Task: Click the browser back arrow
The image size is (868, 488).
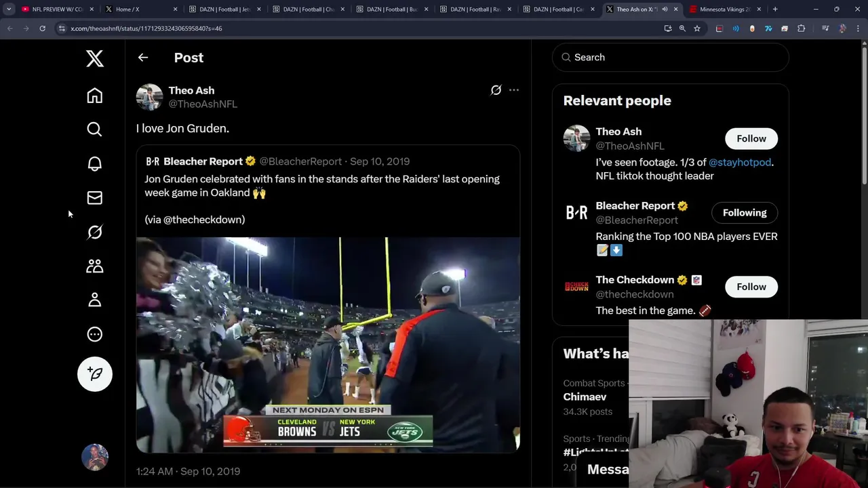Action: [x=9, y=28]
